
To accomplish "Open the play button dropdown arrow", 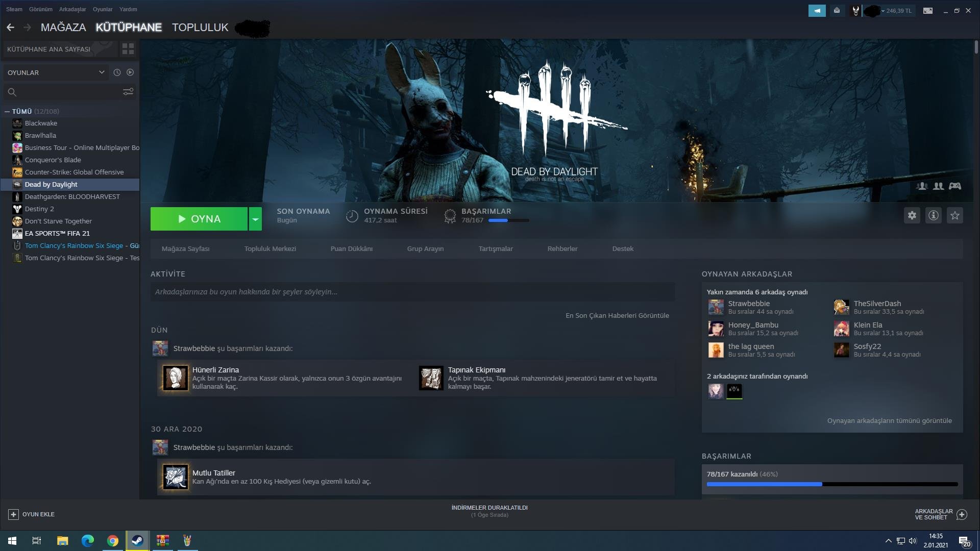I will 255,219.
